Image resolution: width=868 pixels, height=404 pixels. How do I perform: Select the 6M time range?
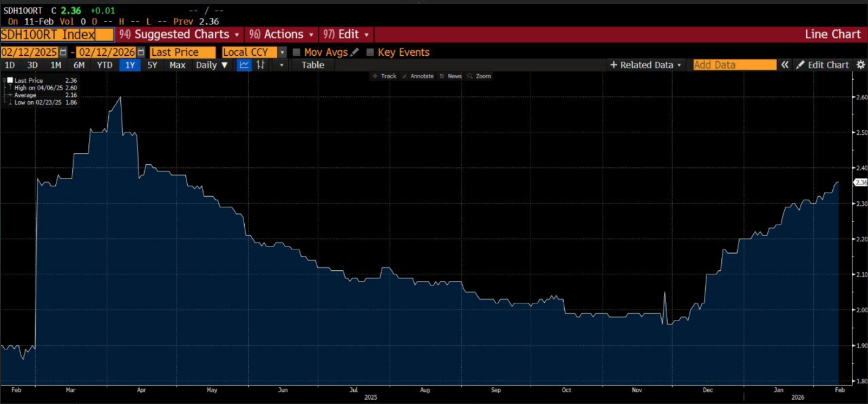point(79,65)
